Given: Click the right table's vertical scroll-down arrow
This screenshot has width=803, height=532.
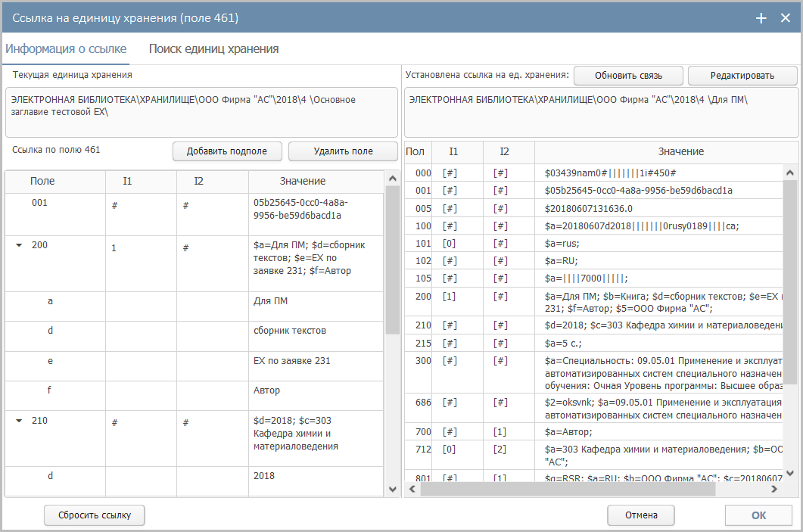Looking at the screenshot, I should pos(790,473).
